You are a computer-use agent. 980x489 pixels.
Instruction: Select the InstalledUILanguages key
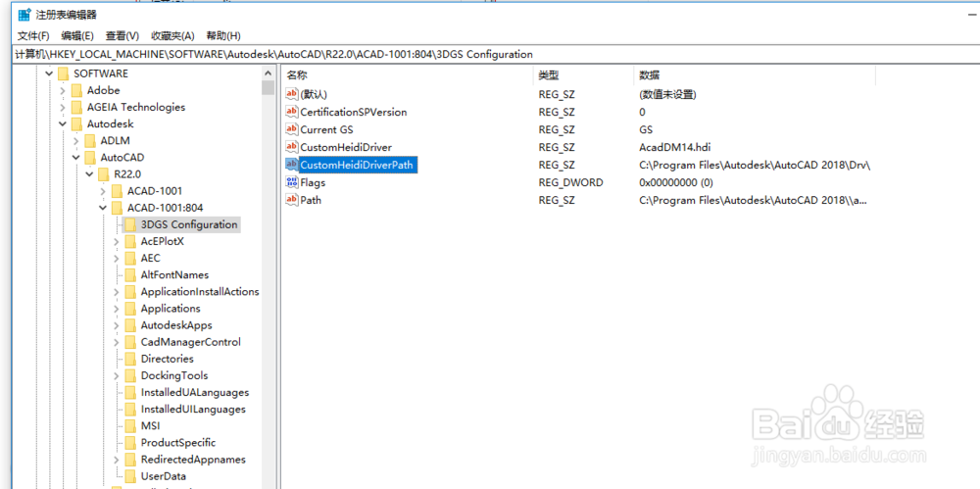coord(193,409)
